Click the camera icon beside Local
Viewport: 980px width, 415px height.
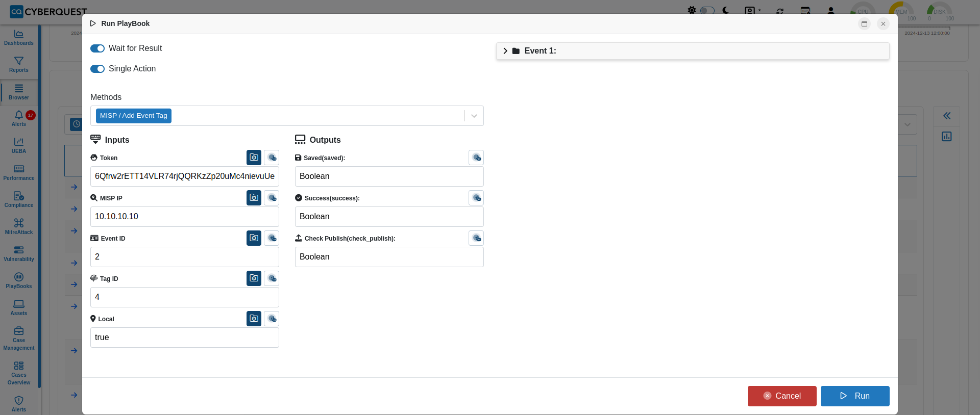254,319
